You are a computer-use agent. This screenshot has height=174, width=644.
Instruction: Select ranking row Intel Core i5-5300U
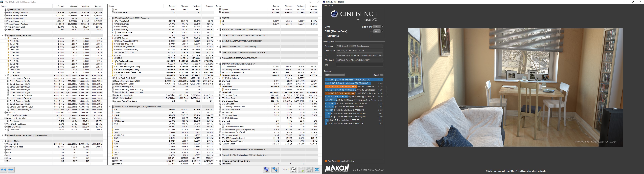click(354, 123)
